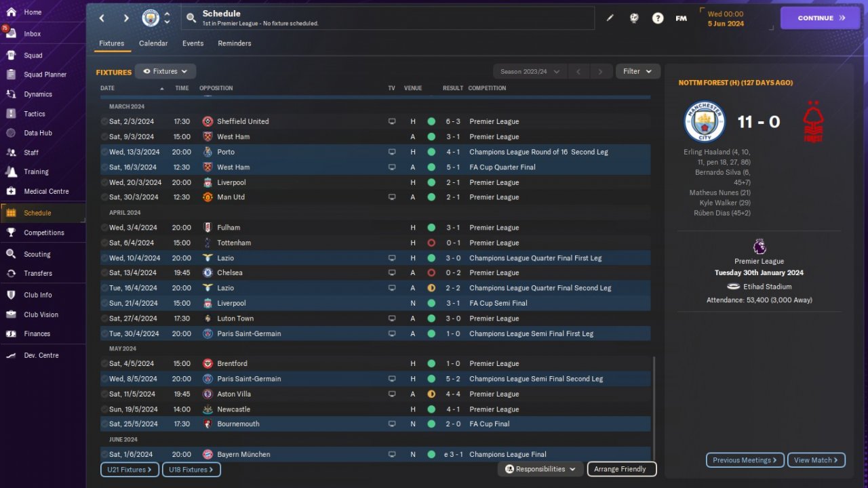868x488 pixels.
Task: Go forward with the right arrow
Action: (126, 18)
